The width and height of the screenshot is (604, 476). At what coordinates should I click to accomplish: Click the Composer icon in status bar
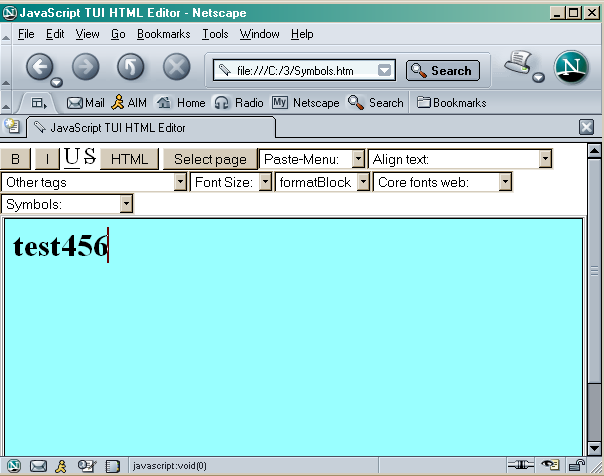87,466
